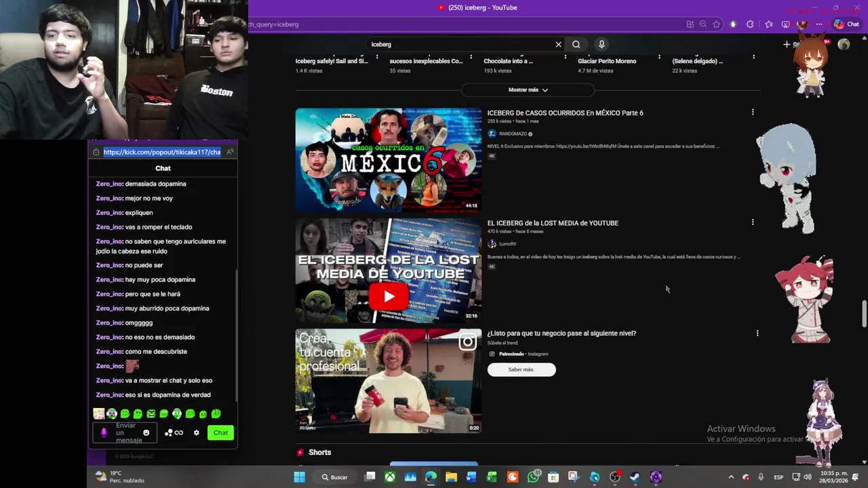Click the infinity icon in chat footer
This screenshot has width=868, height=488.
coord(179,432)
